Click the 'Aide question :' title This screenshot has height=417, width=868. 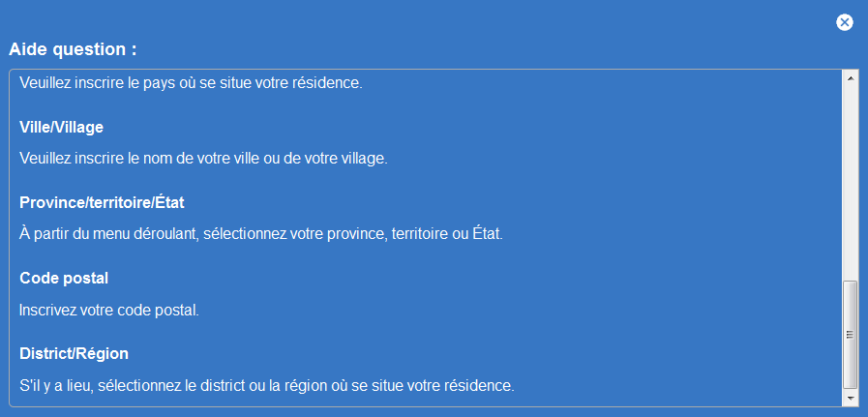tap(73, 49)
